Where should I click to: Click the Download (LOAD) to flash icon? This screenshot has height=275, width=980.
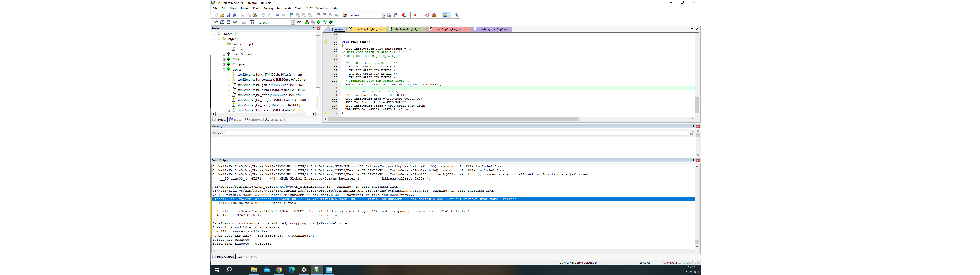pos(252,22)
